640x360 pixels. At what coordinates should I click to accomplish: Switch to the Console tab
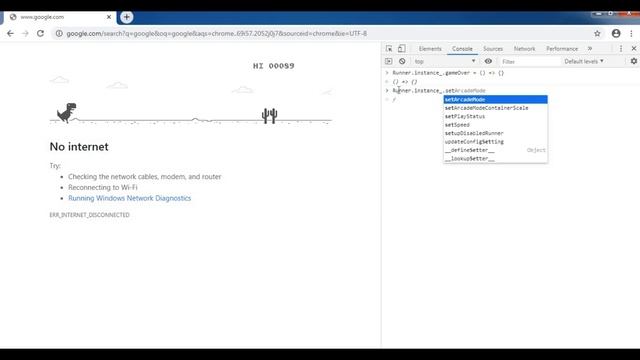point(462,49)
